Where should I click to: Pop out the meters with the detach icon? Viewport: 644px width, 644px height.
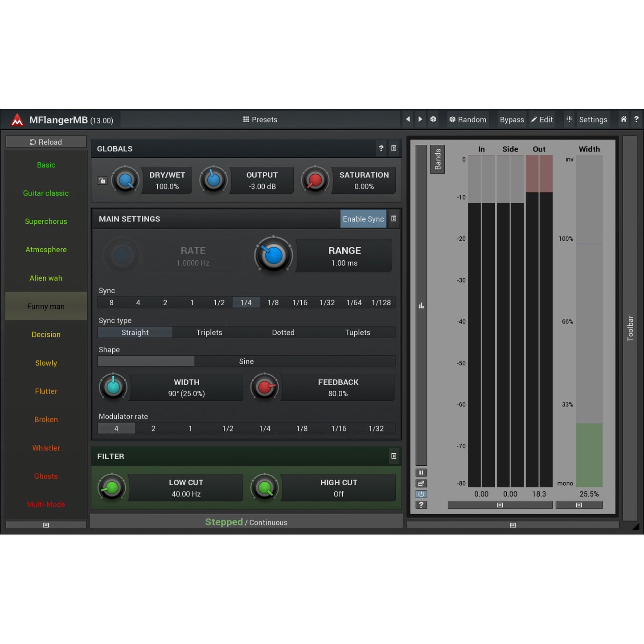[x=421, y=484]
